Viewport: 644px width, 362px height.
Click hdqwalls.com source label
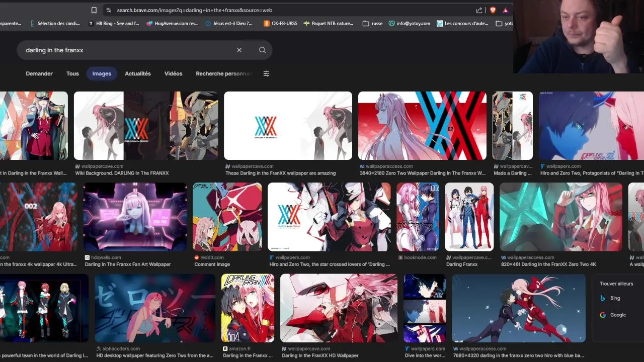pos(106,257)
